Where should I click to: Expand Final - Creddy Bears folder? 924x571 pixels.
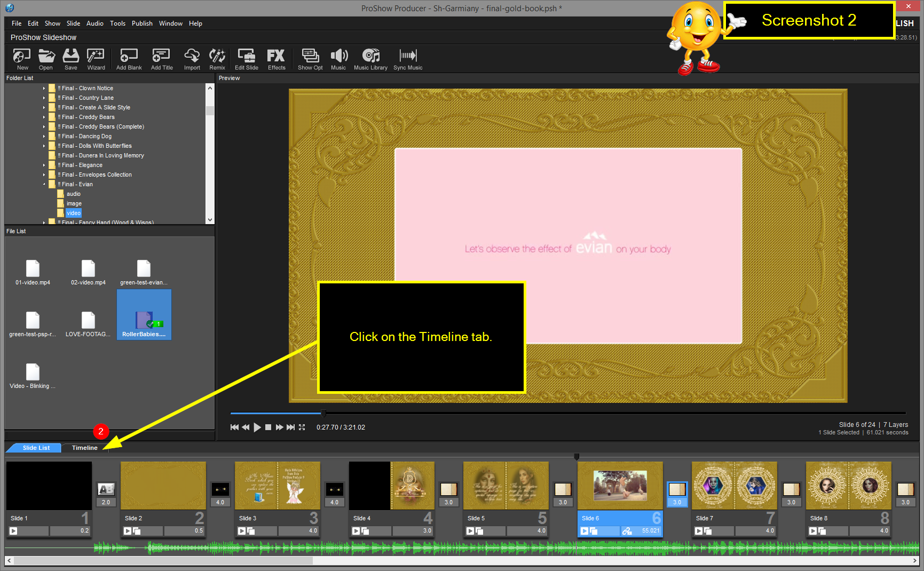[44, 117]
